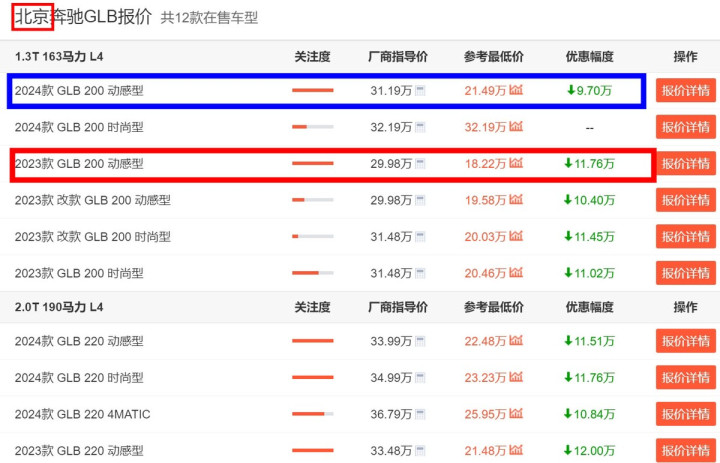This screenshot has width=720, height=463.
Task: Open 报价详情 for 2024款 GLB 200 时尚型
Action: coord(686,127)
